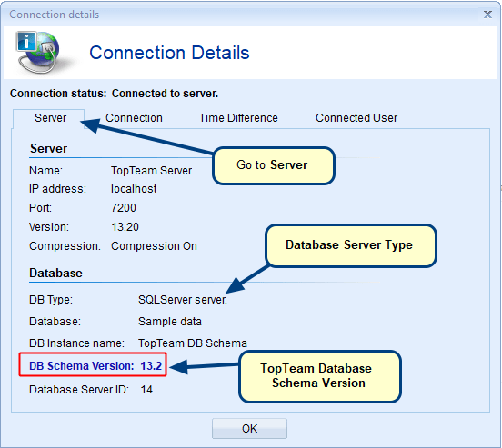Open the Connected User tab
The image size is (502, 448).
[356, 118]
